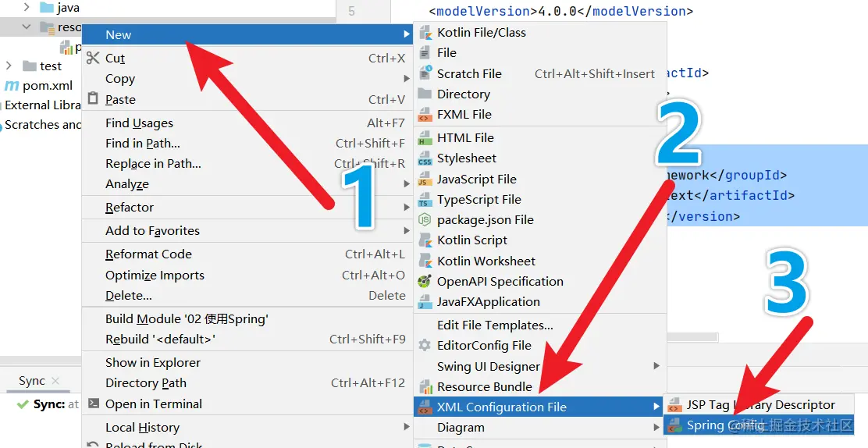The height and width of the screenshot is (448, 868).
Task: Select pom.xml in project tree
Action: click(39, 86)
